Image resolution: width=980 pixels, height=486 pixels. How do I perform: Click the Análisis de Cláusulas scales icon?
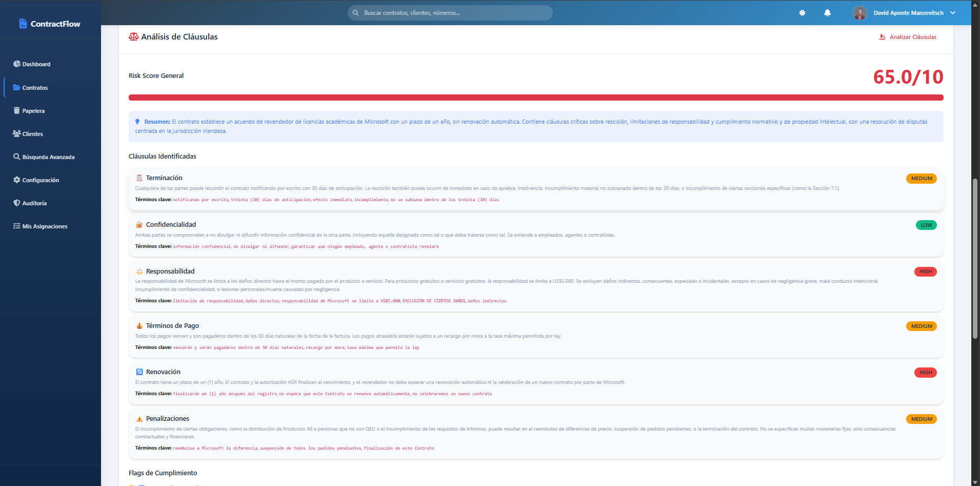[x=133, y=36]
